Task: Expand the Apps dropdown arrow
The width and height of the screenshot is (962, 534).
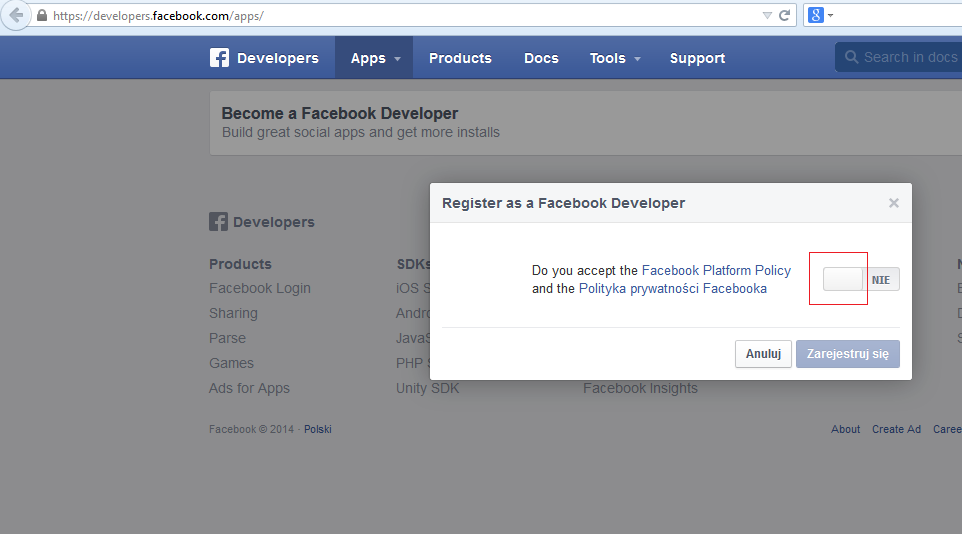Action: 397,59
